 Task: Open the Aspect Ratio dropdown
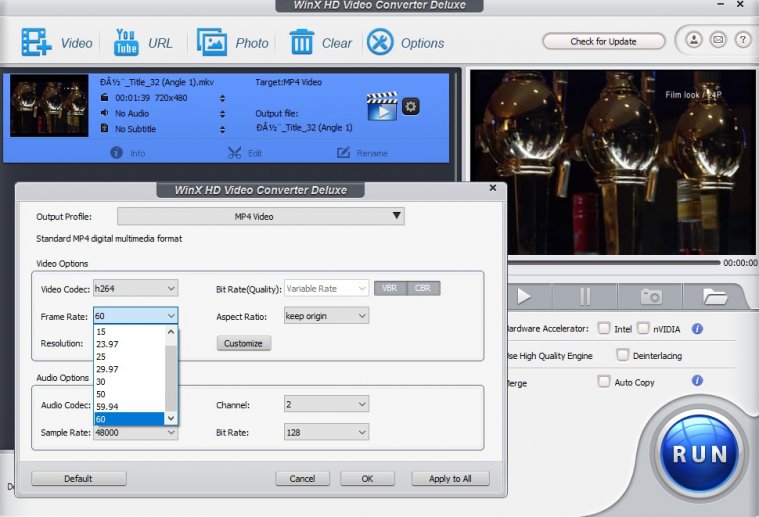(326, 316)
